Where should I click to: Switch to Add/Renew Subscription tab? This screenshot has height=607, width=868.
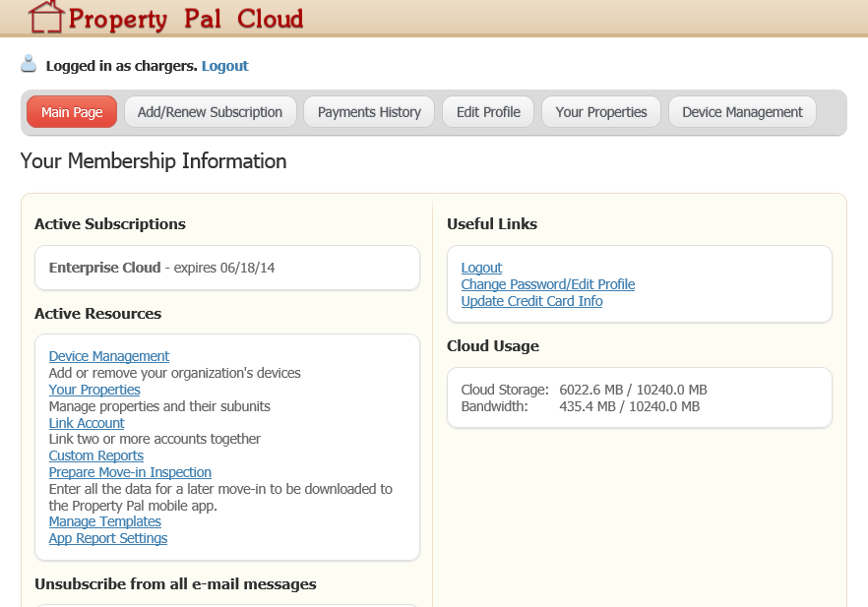[211, 112]
